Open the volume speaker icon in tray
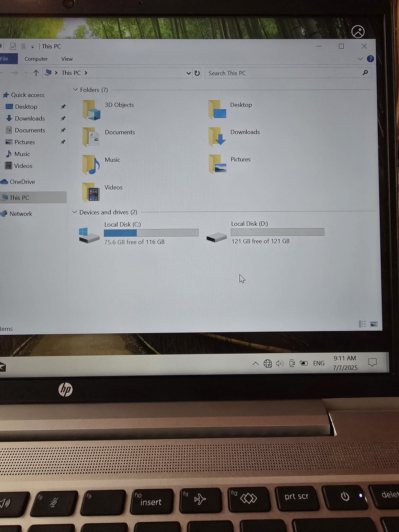The image size is (399, 532). 280,363
